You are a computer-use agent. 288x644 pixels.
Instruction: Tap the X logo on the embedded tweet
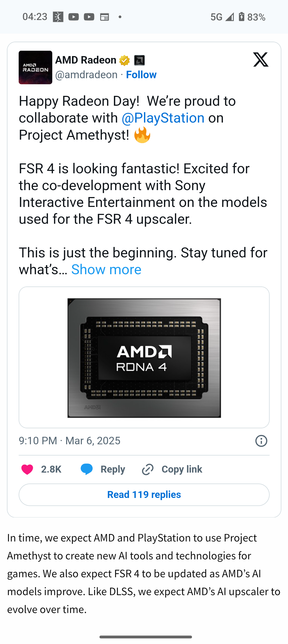261,60
